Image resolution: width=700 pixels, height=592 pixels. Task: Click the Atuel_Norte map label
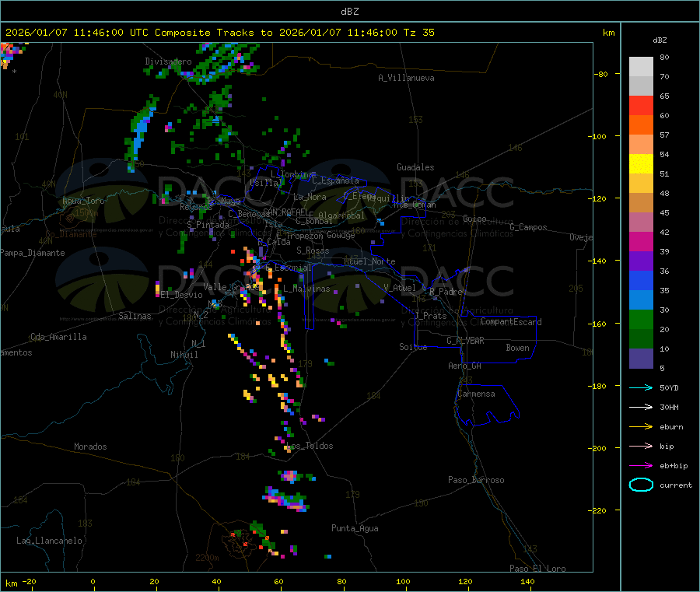[x=369, y=261]
